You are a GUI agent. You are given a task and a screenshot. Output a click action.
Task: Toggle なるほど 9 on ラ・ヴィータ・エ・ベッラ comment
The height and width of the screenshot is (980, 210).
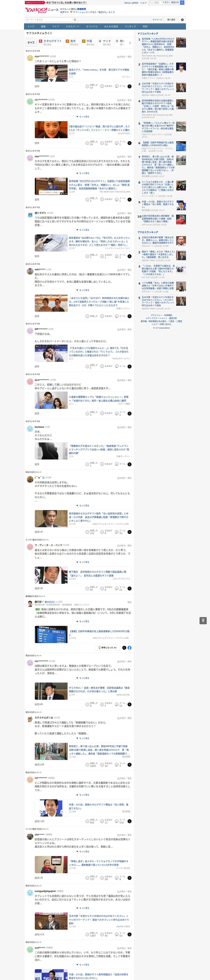coord(106,588)
